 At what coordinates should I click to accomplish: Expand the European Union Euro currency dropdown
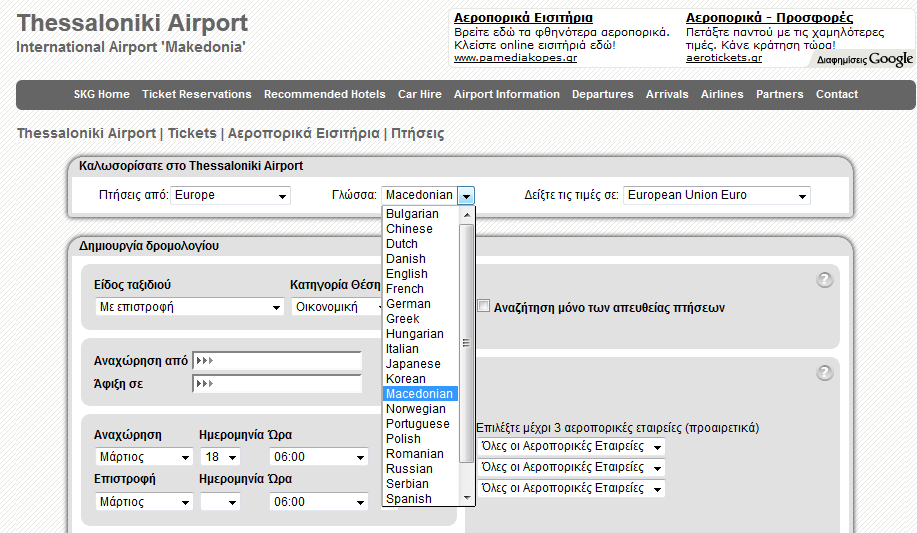click(x=716, y=195)
